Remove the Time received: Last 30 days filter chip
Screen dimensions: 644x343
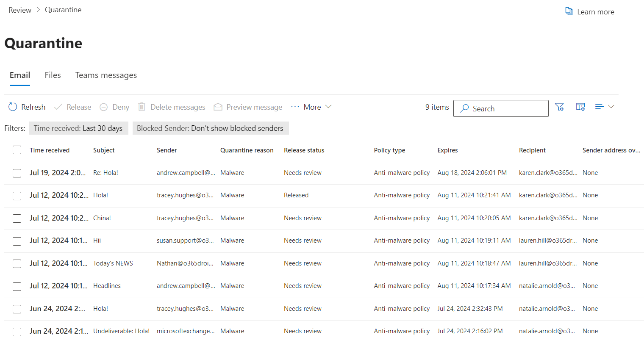pyautogui.click(x=79, y=128)
